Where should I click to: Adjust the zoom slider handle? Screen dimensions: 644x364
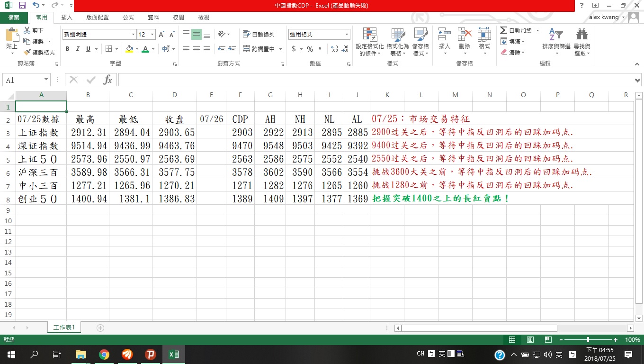tap(588, 340)
